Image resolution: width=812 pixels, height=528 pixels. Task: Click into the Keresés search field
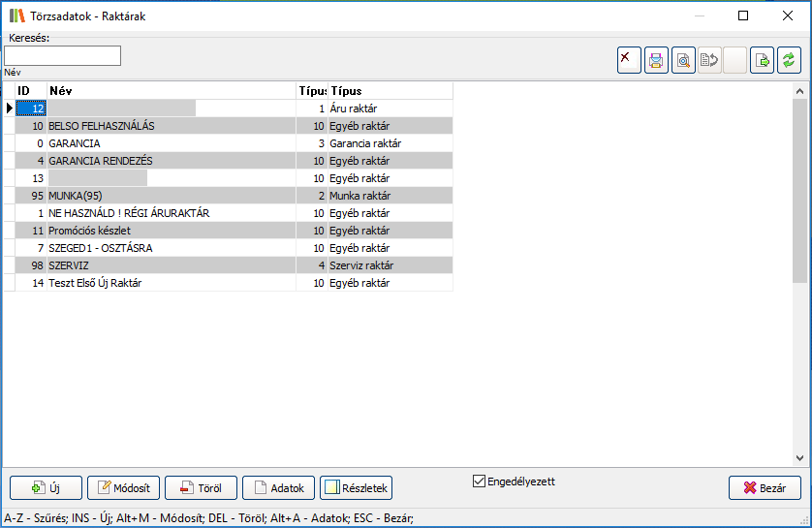tap(62, 56)
